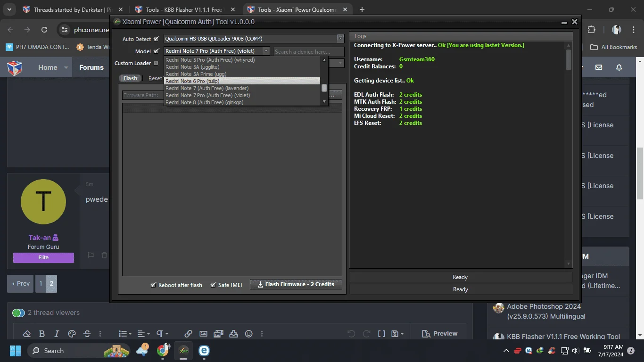Minimize the Xiaomi Power tool window

pyautogui.click(x=564, y=22)
